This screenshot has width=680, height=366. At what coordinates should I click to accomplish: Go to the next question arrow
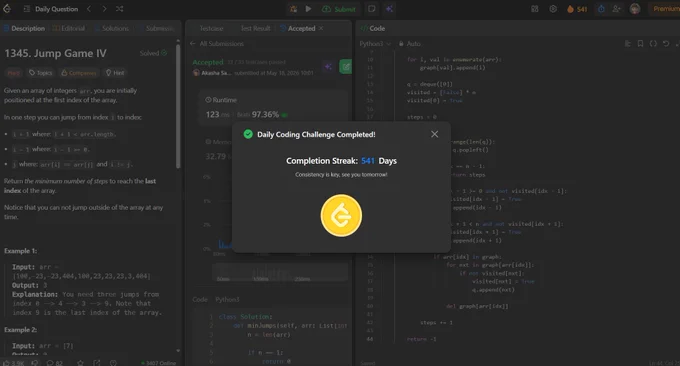coord(104,9)
